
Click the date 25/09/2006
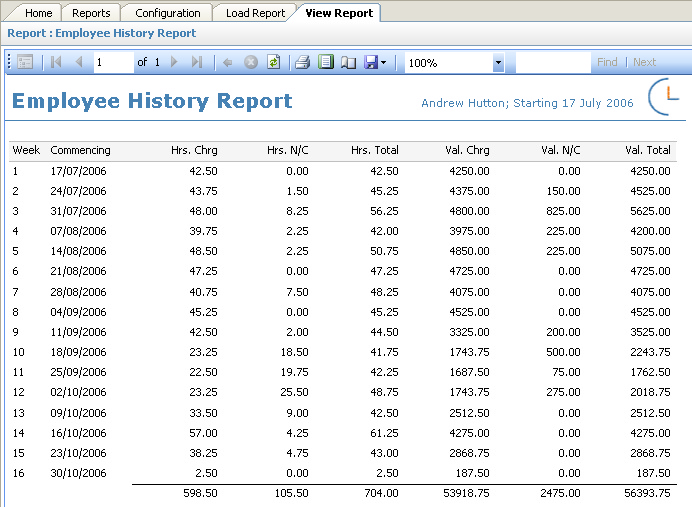click(78, 372)
